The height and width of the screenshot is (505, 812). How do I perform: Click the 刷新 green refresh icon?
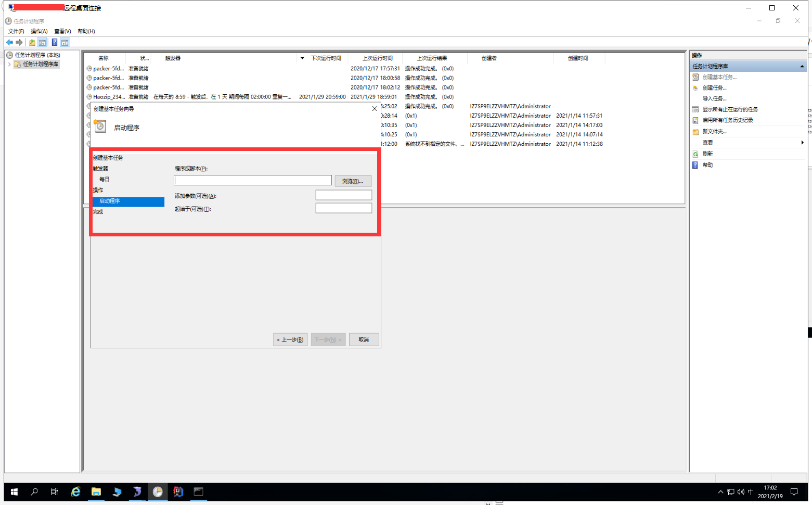(695, 154)
